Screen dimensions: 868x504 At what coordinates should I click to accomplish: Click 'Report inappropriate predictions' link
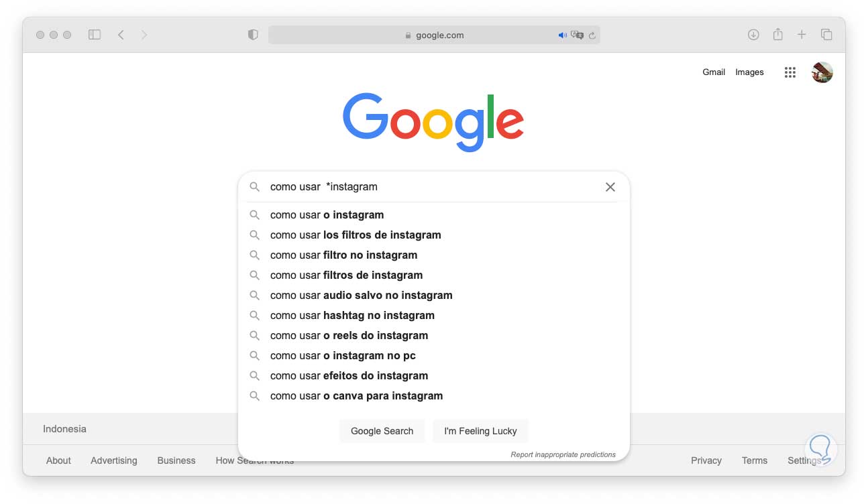tap(563, 454)
